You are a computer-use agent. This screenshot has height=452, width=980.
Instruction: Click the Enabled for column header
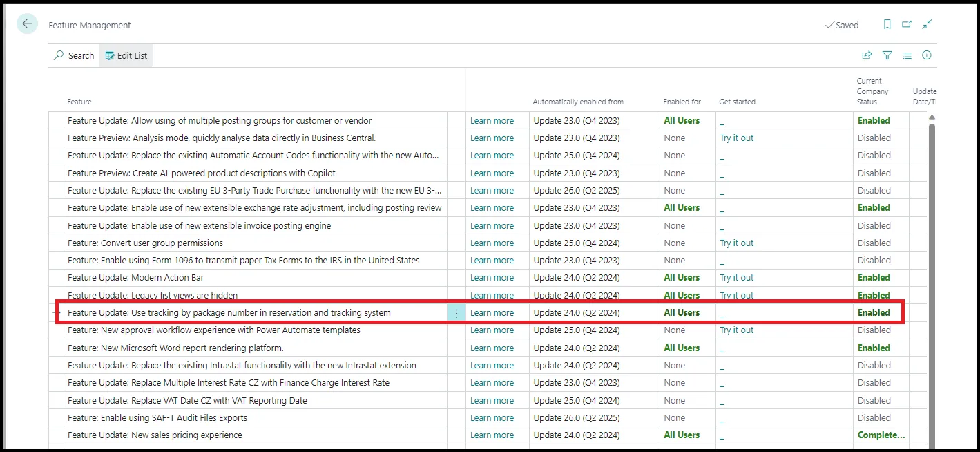[x=682, y=102]
